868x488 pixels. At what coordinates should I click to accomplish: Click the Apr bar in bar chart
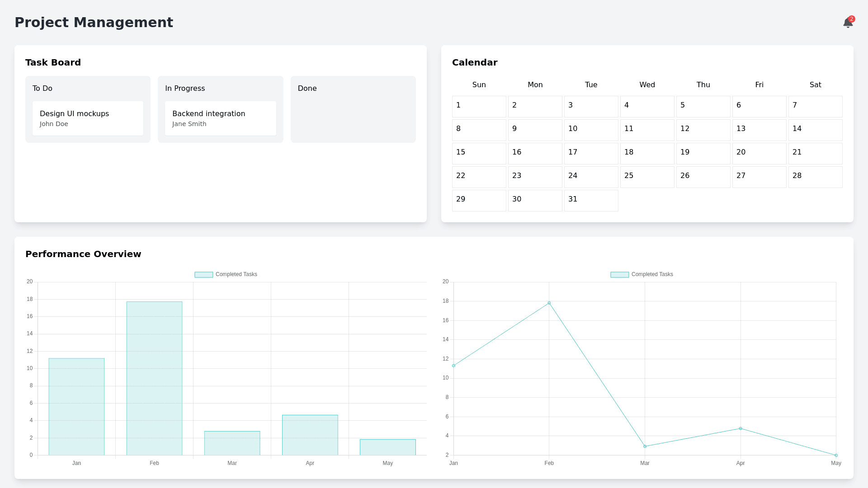(x=310, y=435)
